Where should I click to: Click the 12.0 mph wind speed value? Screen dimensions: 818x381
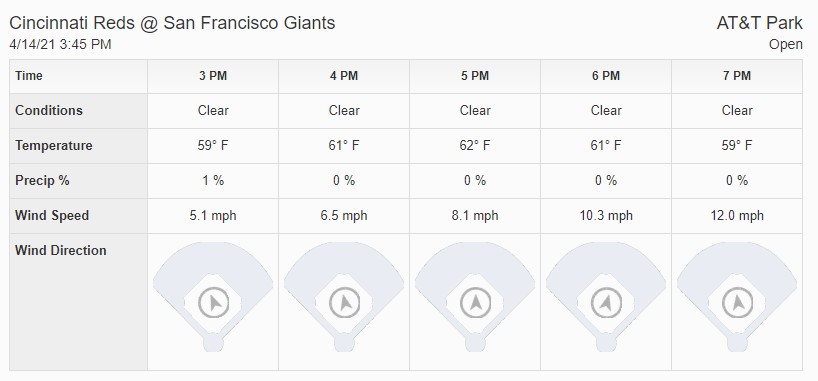point(737,216)
